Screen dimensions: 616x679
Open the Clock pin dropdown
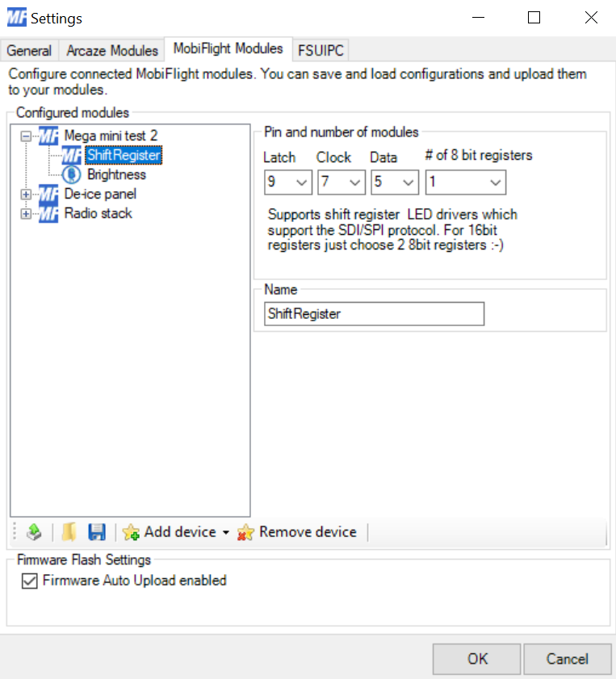pyautogui.click(x=342, y=182)
